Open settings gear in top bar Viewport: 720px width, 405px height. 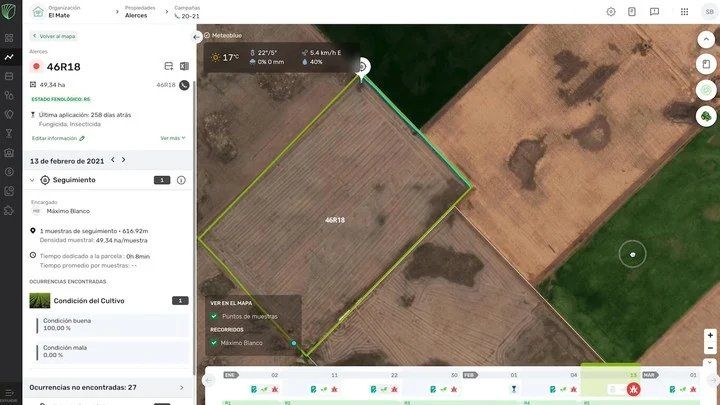coord(611,12)
